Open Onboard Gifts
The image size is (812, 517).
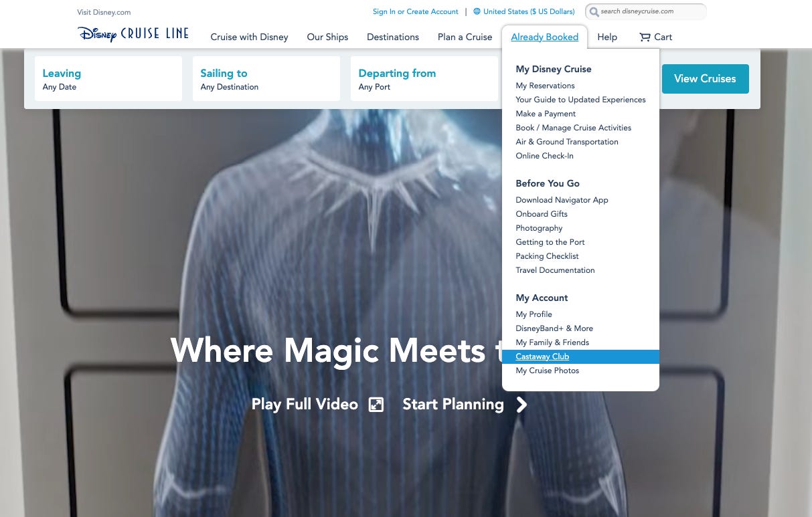(x=542, y=214)
